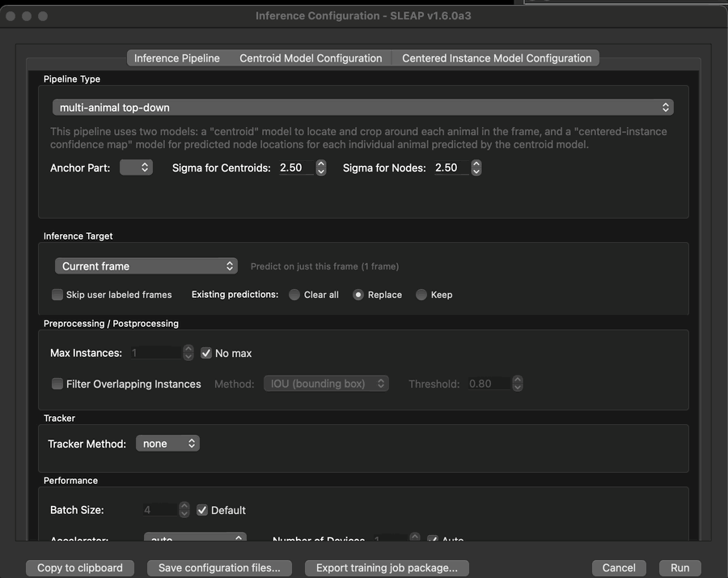728x578 pixels.
Task: Click Export training job package button
Action: (x=387, y=567)
